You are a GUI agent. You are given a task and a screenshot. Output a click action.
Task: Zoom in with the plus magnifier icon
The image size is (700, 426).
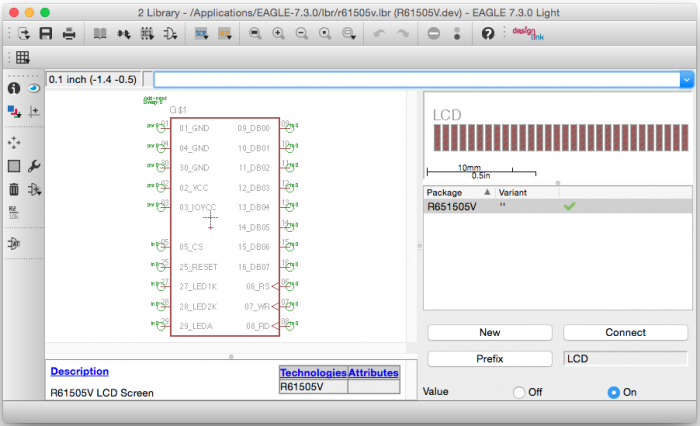278,33
